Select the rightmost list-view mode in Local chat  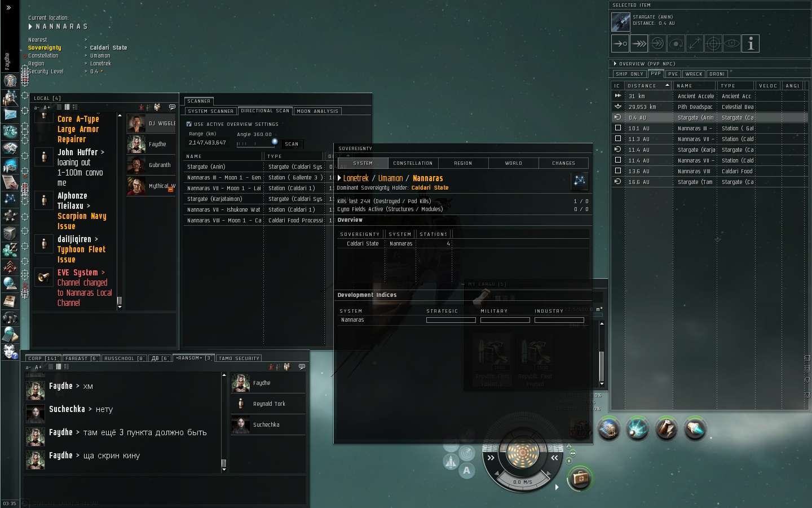[x=75, y=107]
